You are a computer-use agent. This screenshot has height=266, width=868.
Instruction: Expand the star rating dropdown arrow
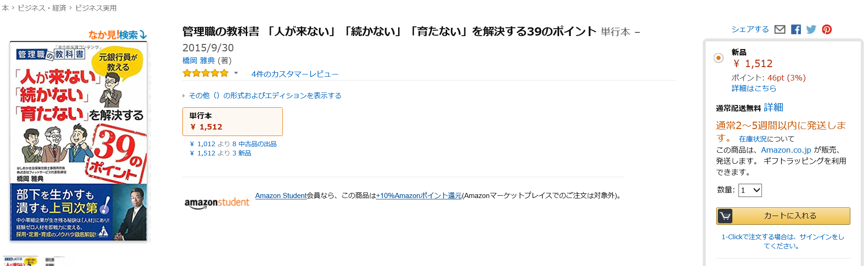pyautogui.click(x=236, y=73)
